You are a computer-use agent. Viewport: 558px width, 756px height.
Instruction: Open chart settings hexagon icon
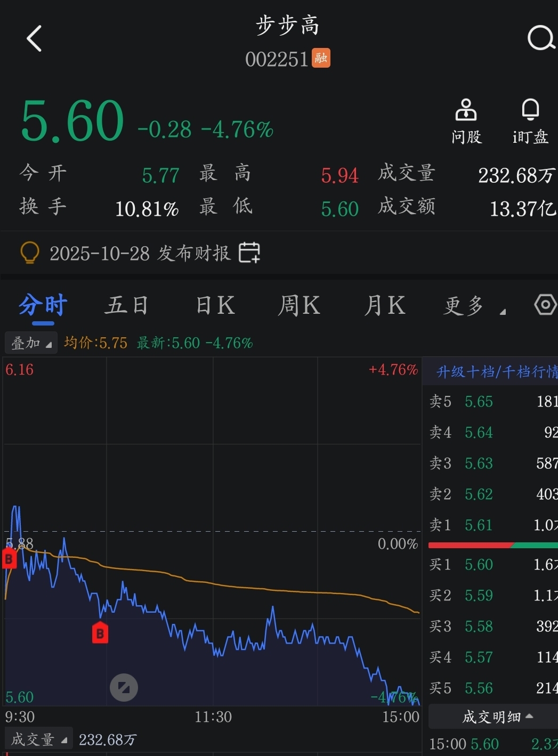click(x=545, y=305)
